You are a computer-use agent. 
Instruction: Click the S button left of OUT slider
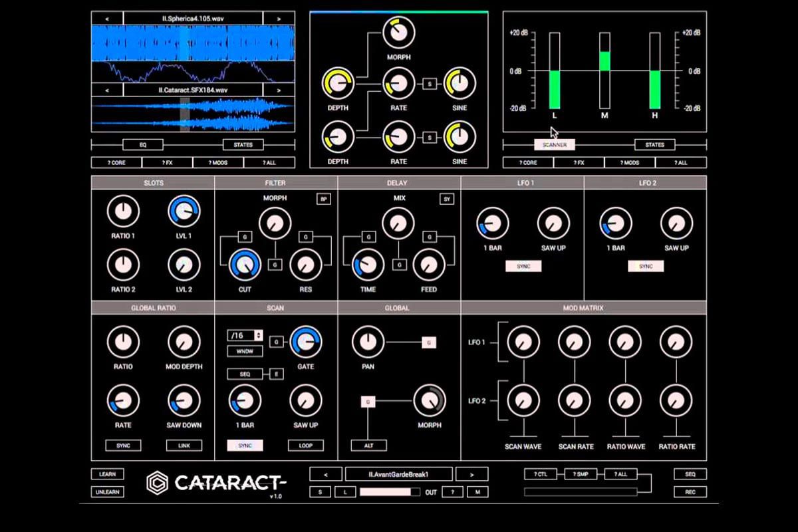[320, 492]
